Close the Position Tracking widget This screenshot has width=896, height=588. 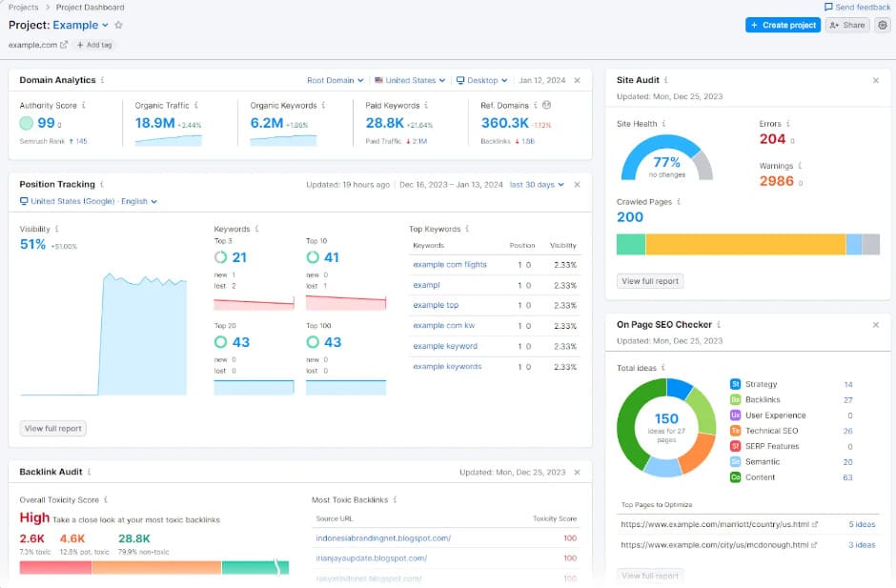click(577, 185)
